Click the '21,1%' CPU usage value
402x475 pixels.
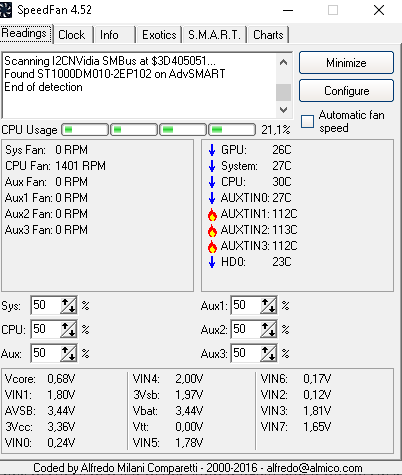[276, 130]
